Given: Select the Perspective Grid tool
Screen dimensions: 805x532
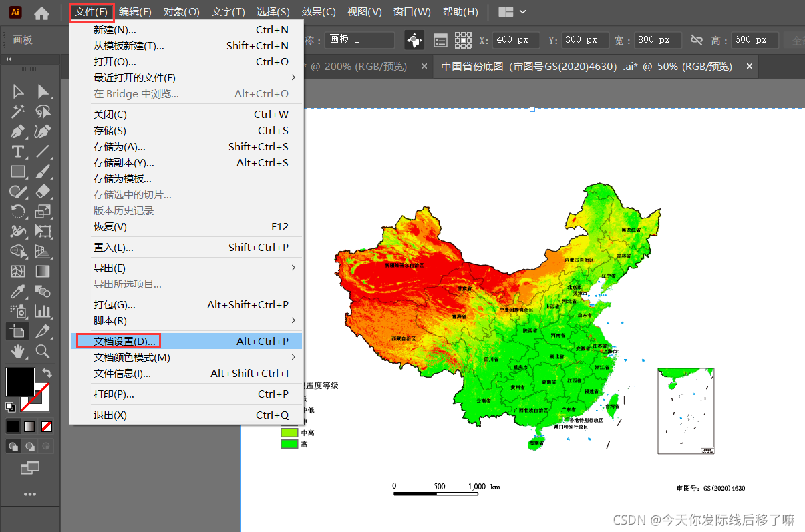Looking at the screenshot, I should pos(43,252).
